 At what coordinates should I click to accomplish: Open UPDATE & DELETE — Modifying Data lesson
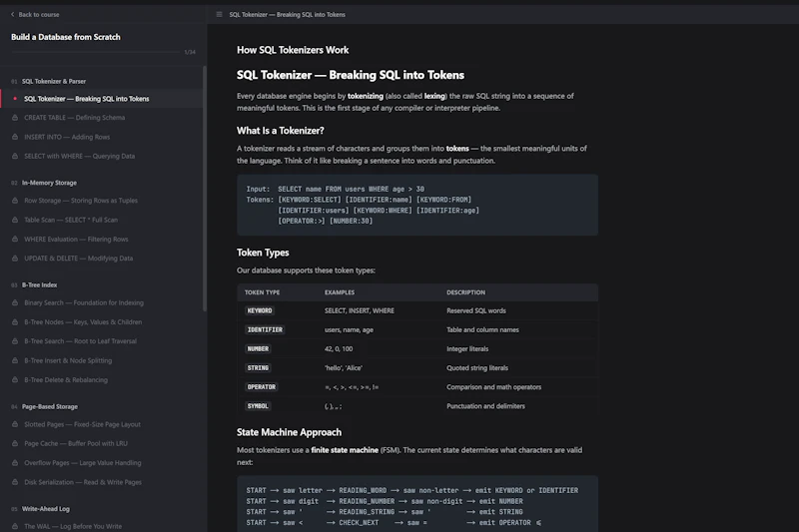click(x=79, y=259)
